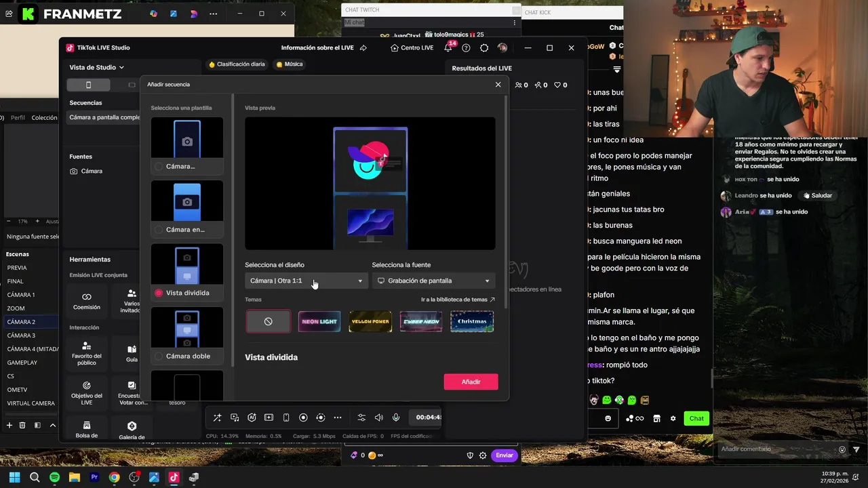Select the Vista dividida radio button

[159, 293]
